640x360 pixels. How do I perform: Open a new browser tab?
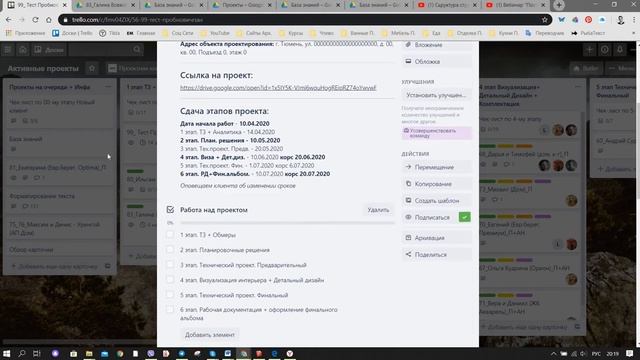558,5
